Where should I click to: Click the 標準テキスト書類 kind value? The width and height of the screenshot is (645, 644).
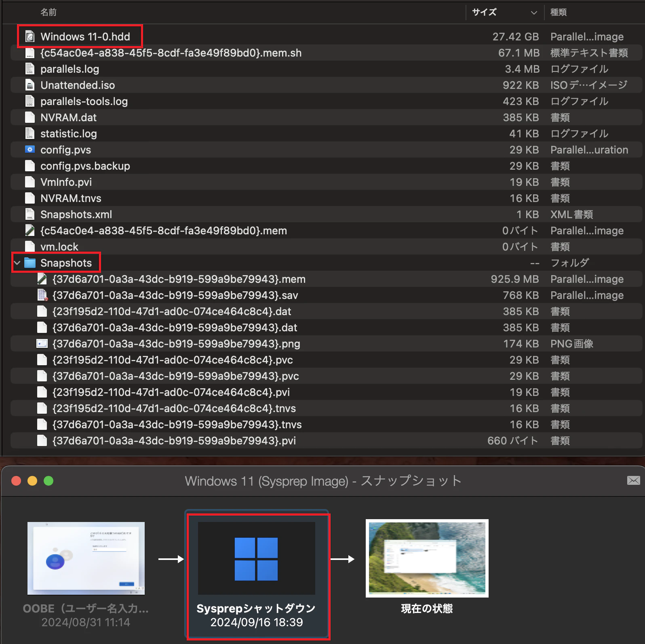[x=589, y=53]
